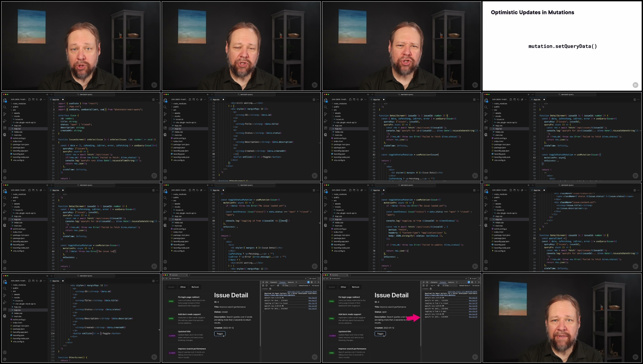
Task: Open 'top' context dropdown in pink-arrow browser frame
Action: [432, 286]
